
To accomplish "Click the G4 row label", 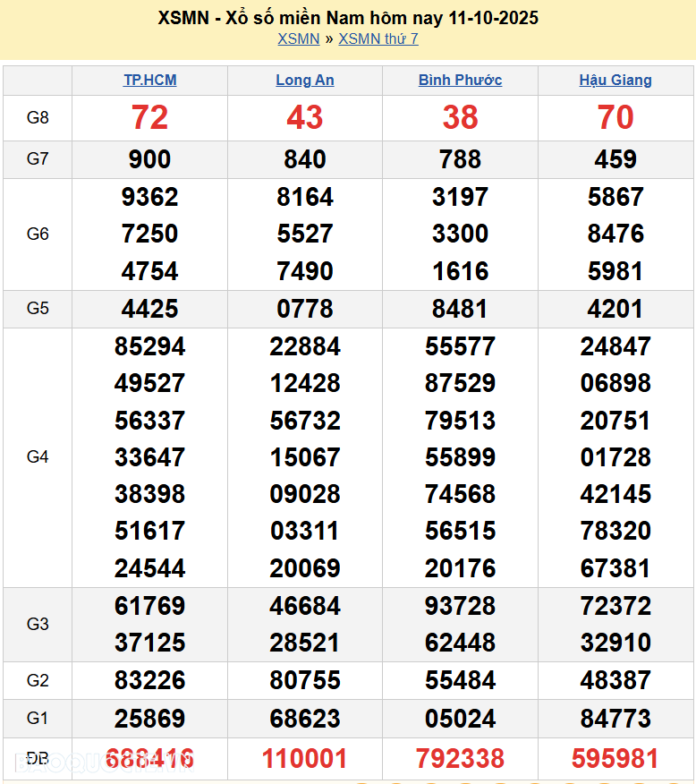I will point(38,457).
